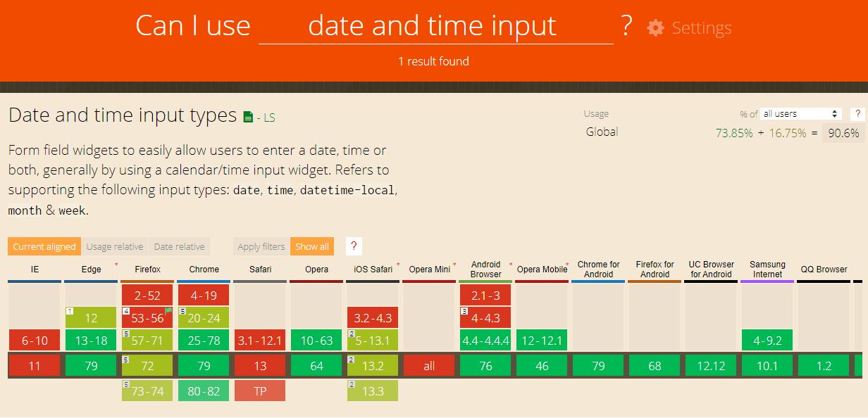Click note 1 marker on Edge 12
The height and width of the screenshot is (418, 868).
[70, 311]
